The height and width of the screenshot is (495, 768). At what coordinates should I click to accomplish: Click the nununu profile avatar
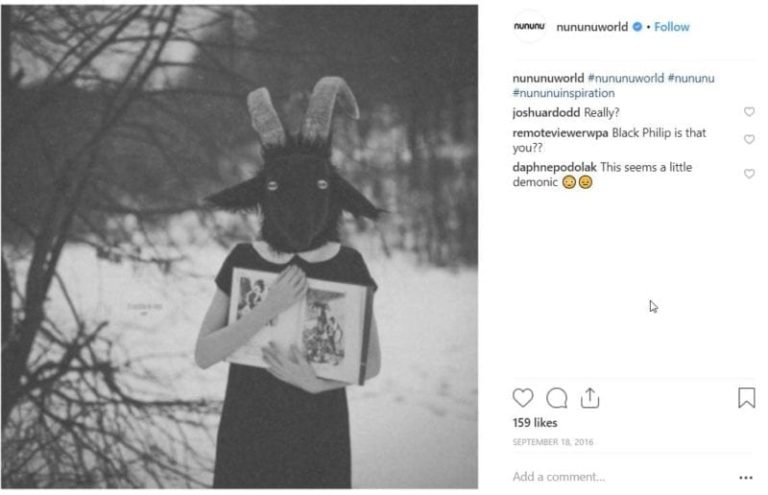(529, 26)
